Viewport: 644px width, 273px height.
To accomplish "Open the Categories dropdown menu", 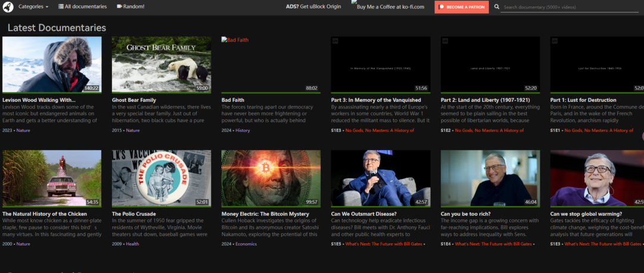I will [33, 7].
